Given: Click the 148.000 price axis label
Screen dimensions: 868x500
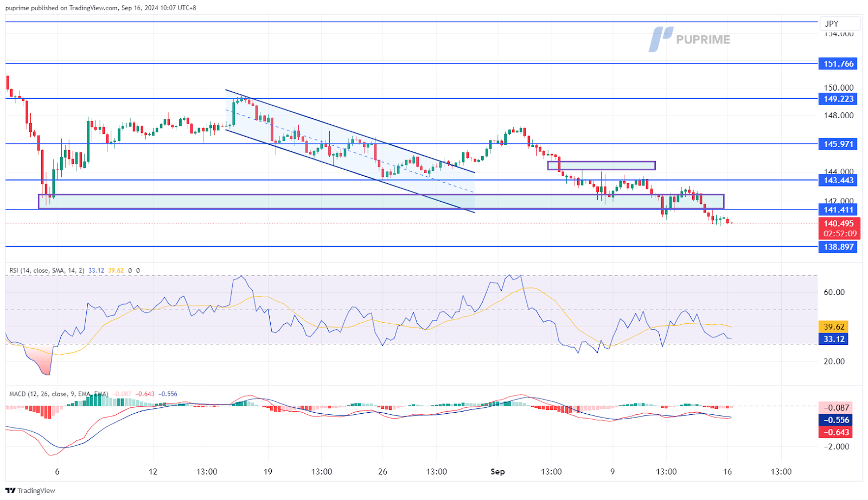Looking at the screenshot, I should (x=839, y=115).
